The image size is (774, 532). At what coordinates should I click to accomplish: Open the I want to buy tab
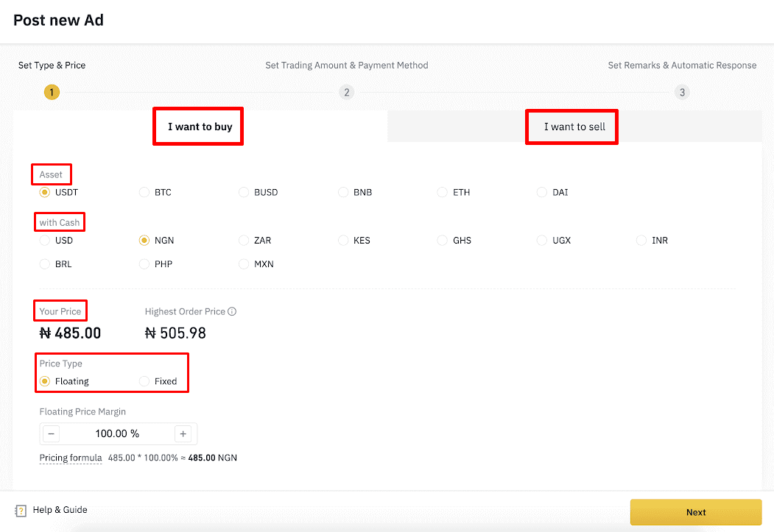pyautogui.click(x=200, y=127)
